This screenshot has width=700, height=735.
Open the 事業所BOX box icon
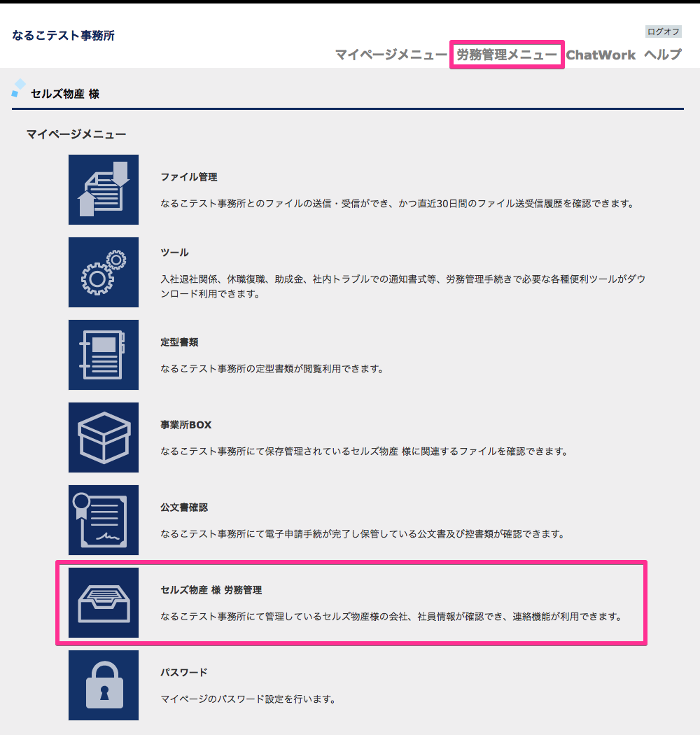(104, 437)
